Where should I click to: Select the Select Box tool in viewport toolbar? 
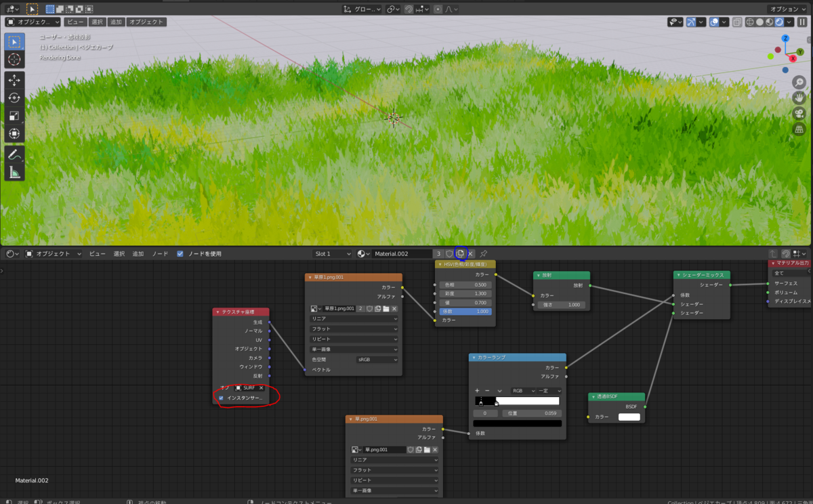tap(14, 41)
